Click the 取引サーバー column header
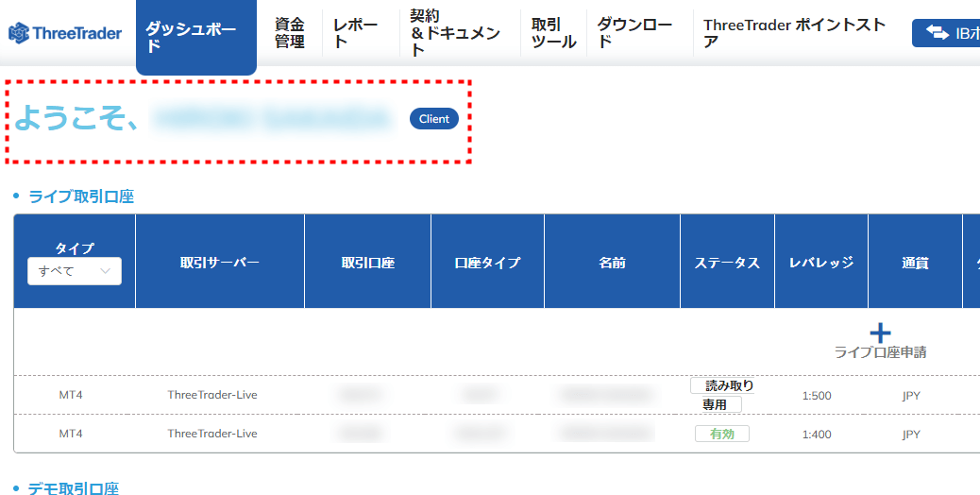Screen dimensions: 980x495 pos(219,263)
